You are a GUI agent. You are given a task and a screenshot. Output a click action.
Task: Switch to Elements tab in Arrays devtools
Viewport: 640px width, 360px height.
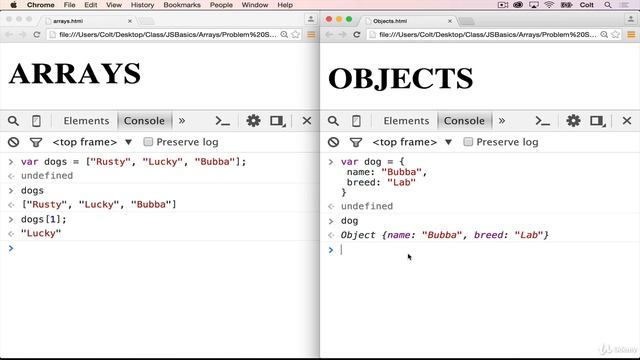86,121
